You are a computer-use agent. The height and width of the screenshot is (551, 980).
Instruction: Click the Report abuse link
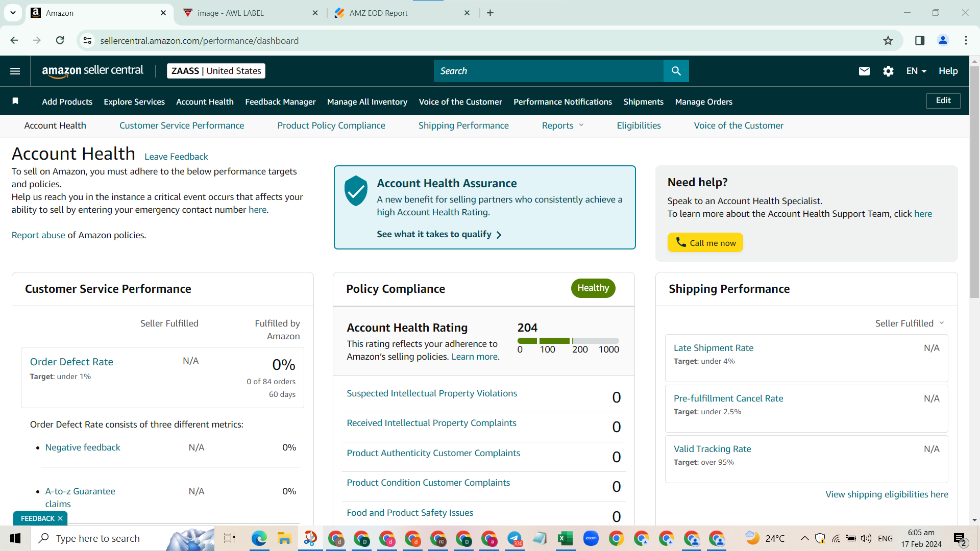38,235
